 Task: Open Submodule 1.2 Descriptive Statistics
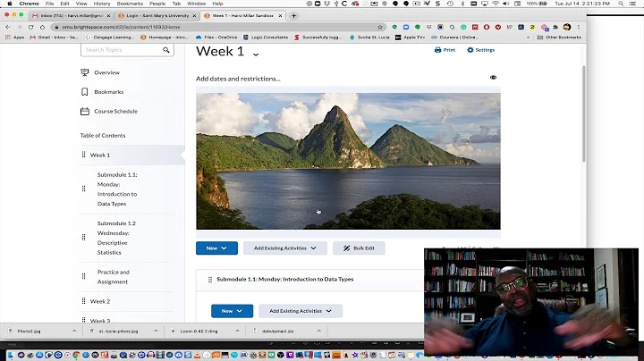tap(116, 238)
